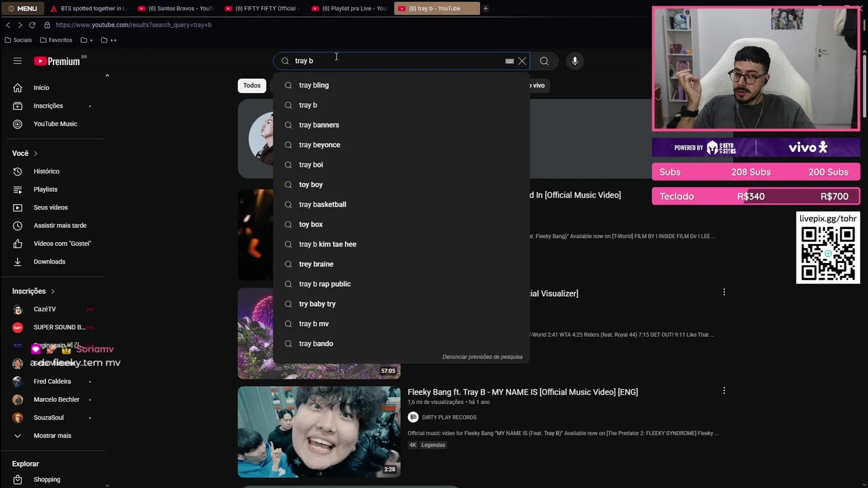Select the tray b - YouTube tab
The height and width of the screenshot is (488, 868).
(x=436, y=8)
